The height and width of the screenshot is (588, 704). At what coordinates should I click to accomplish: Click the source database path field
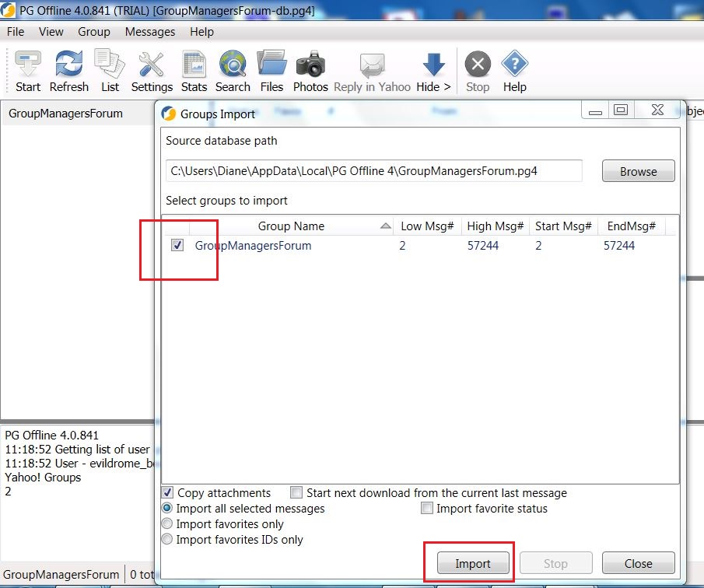pyautogui.click(x=374, y=171)
